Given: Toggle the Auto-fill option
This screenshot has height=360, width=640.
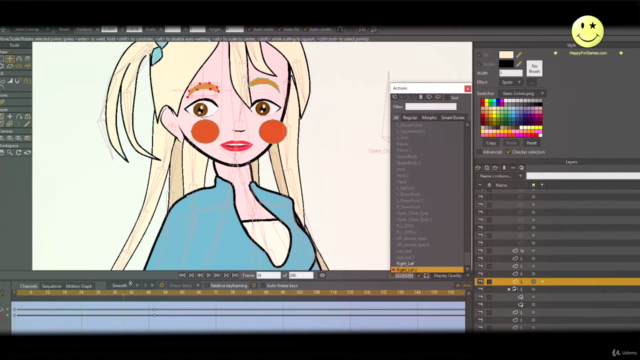Looking at the screenshot, I should point(280,29).
